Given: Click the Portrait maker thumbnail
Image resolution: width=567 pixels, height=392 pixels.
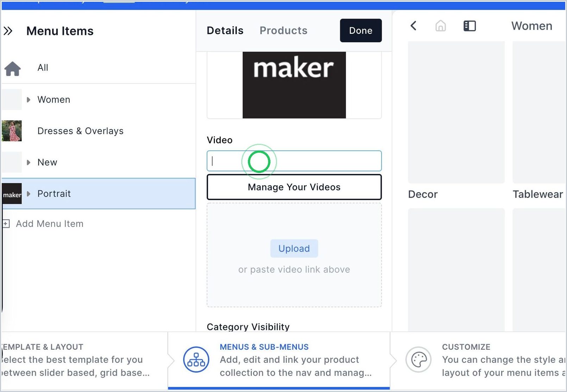Looking at the screenshot, I should coord(12,194).
